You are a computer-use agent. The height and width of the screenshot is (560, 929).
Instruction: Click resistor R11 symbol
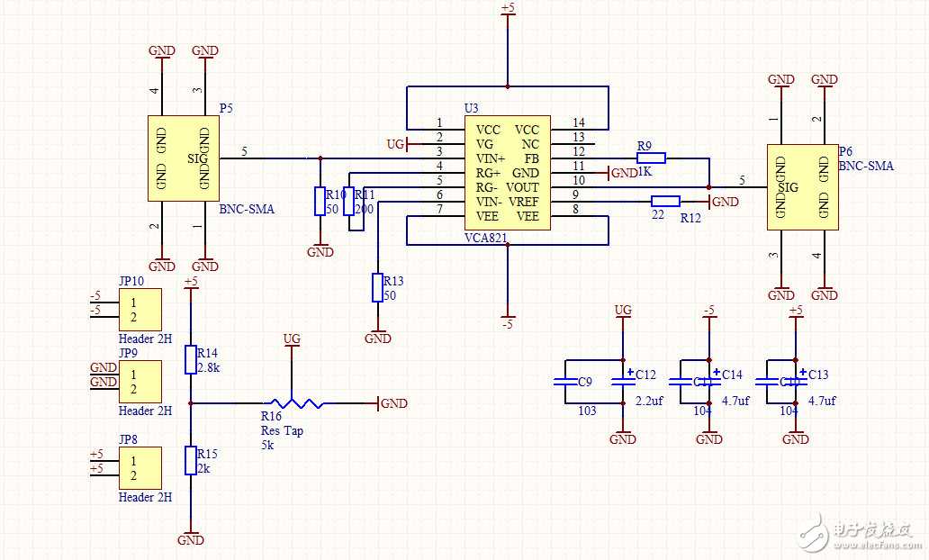pyautogui.click(x=349, y=201)
